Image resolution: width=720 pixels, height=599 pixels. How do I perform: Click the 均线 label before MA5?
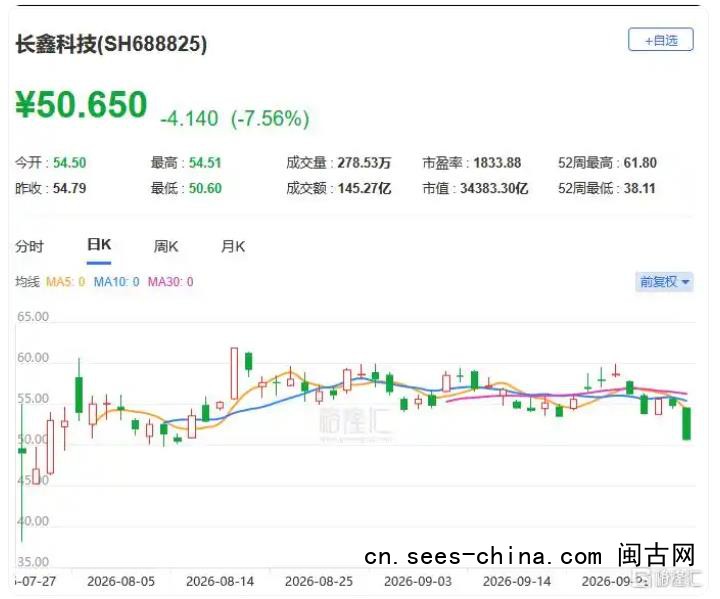tap(28, 282)
